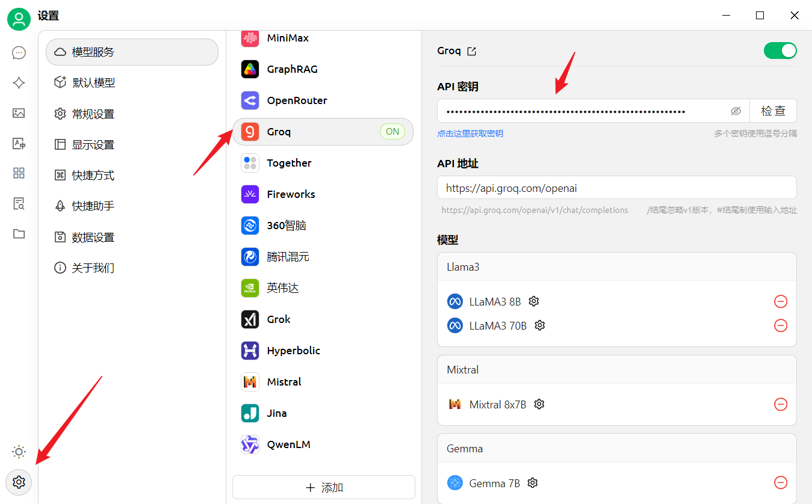Image resolution: width=812 pixels, height=504 pixels.
Task: Open the agents sparkle sidebar icon
Action: point(19,83)
